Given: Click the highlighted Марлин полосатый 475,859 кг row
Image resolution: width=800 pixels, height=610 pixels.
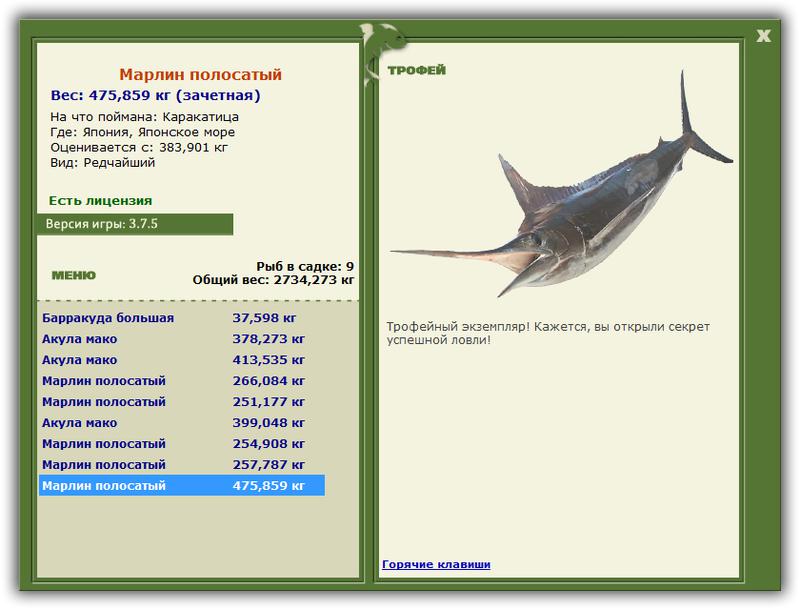Looking at the screenshot, I should 182,485.
